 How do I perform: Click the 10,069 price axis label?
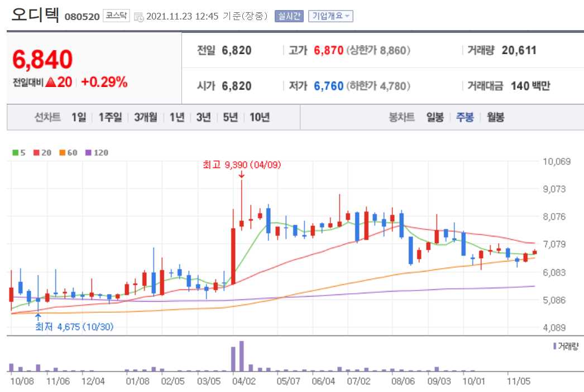pyautogui.click(x=557, y=161)
